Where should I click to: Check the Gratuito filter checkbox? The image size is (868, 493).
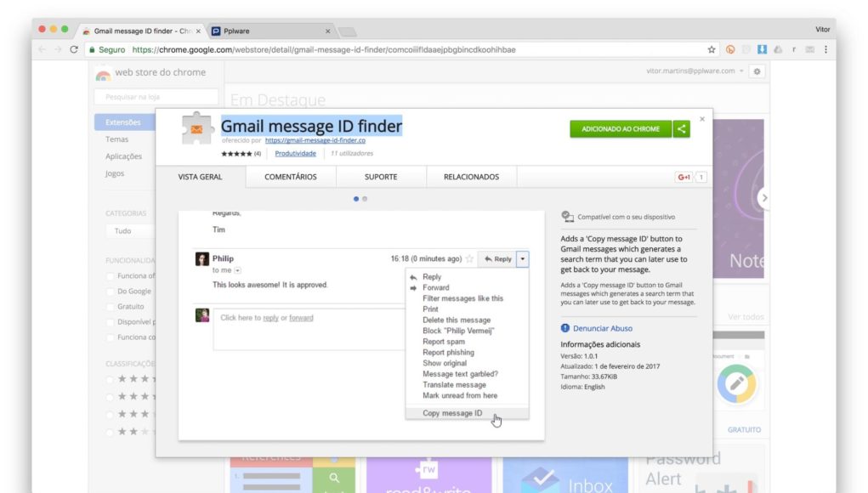pyautogui.click(x=110, y=307)
